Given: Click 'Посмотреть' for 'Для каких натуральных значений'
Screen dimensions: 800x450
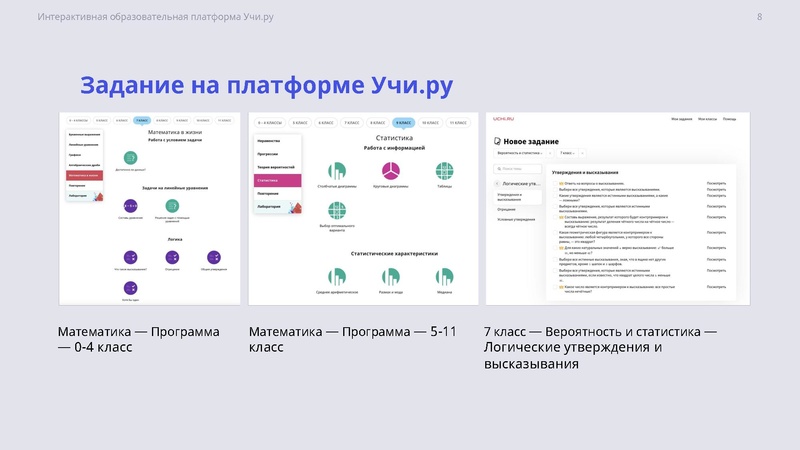Looking at the screenshot, I should [716, 248].
